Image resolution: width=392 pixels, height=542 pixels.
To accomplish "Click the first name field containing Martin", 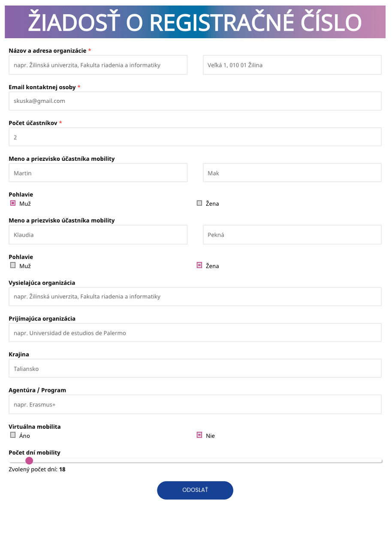I will [x=98, y=173].
